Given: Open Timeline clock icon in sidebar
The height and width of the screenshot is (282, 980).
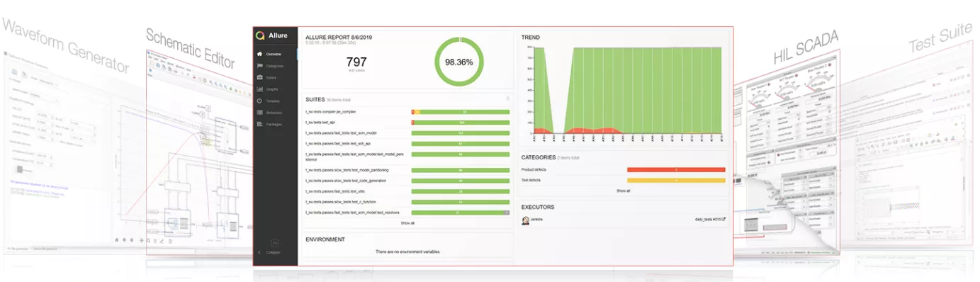Looking at the screenshot, I should click(260, 101).
